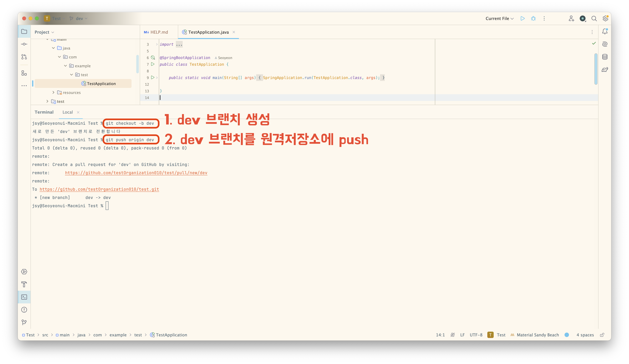Click the blue theme accent color circle

[x=567, y=335]
